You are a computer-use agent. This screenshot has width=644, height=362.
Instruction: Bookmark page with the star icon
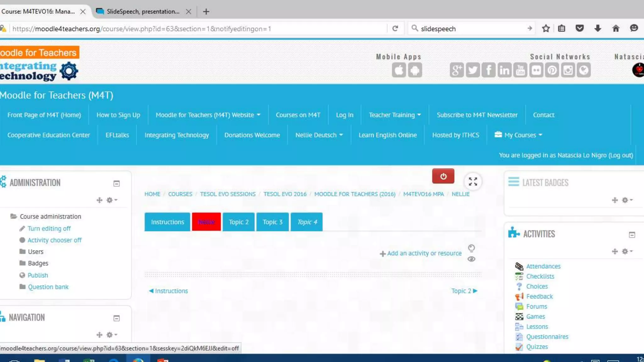(x=546, y=29)
